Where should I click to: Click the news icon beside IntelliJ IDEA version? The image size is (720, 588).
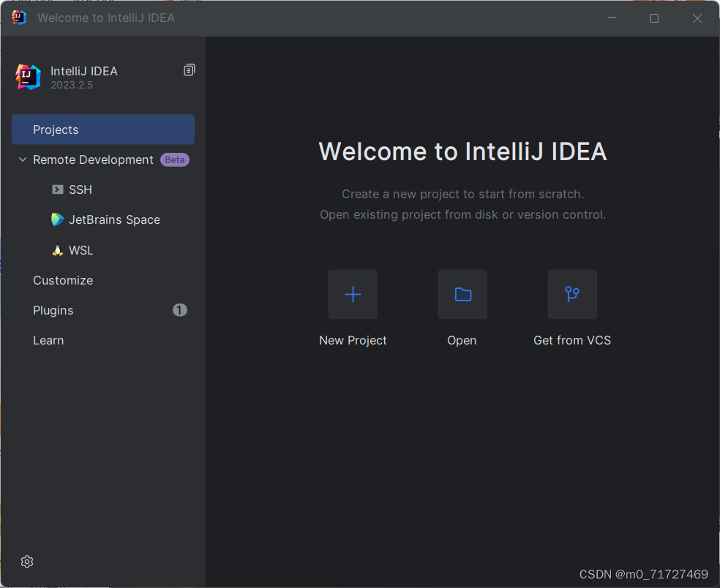(x=190, y=70)
